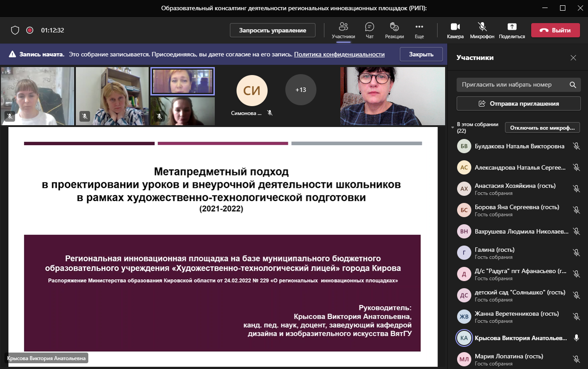The width and height of the screenshot is (588, 369).
Task: Click mic icon for Вахрушева Людмила Николаевна
Action: tap(576, 231)
